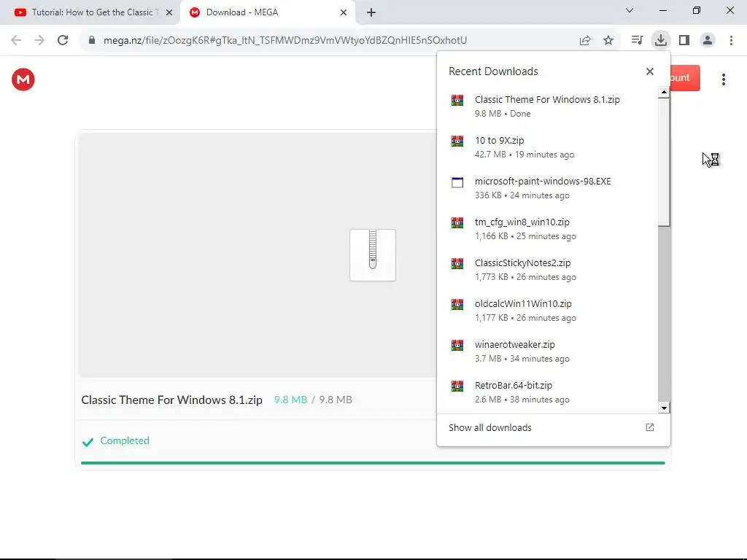The height and width of the screenshot is (560, 747).
Task: Go back to the previous page
Action: 16,40
